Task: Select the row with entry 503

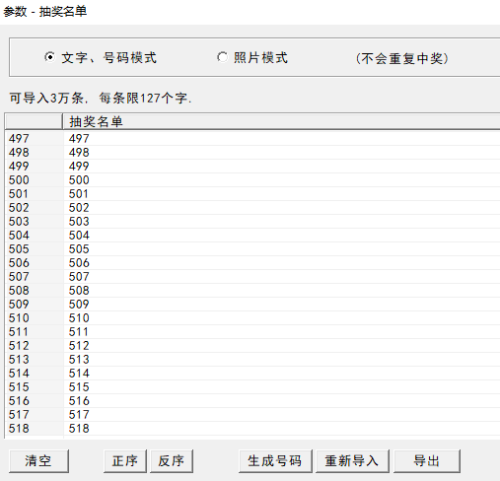Action: pos(252,221)
